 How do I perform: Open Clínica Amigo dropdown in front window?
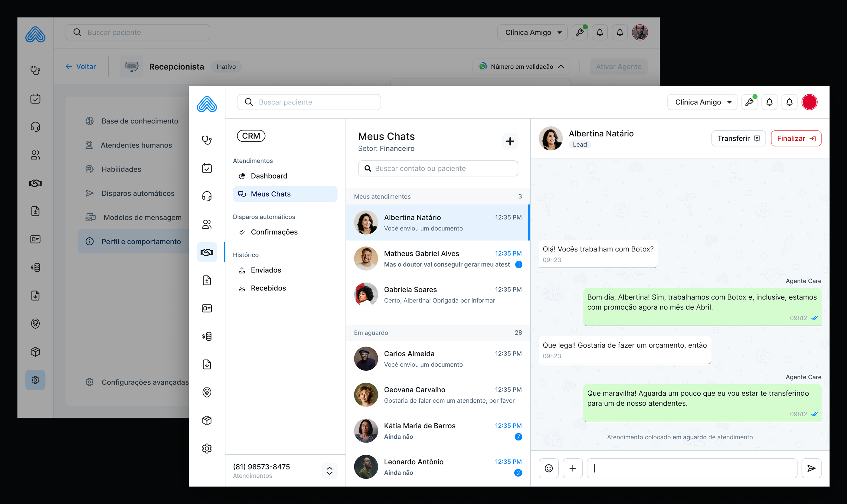point(702,102)
